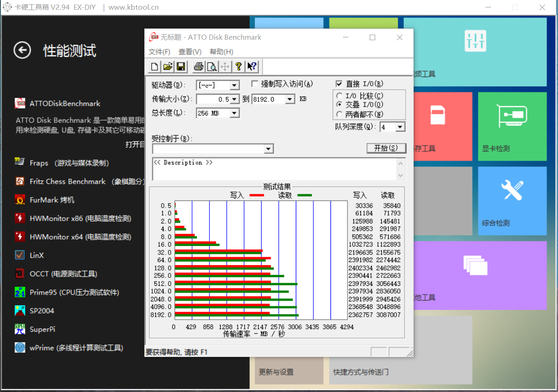Click the write value 2402334 for 128.0
This screenshot has height=392, width=558.
[x=360, y=268]
